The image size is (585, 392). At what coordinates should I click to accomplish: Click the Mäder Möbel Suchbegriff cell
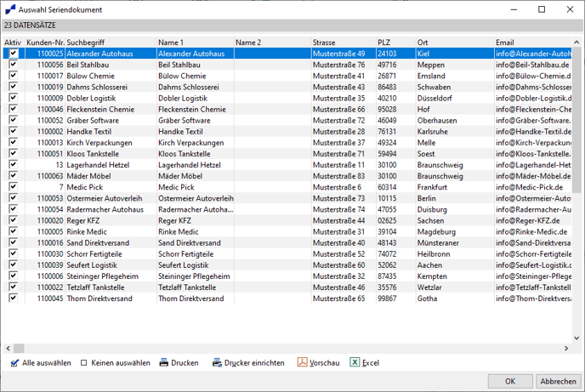point(111,176)
